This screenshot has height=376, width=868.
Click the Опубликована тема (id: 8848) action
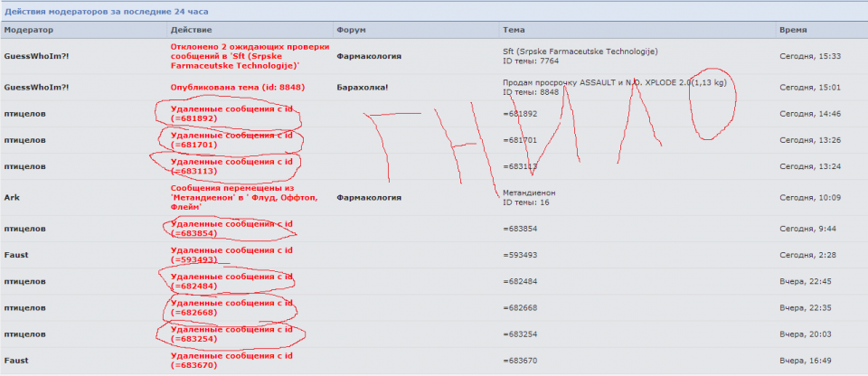pyautogui.click(x=237, y=87)
